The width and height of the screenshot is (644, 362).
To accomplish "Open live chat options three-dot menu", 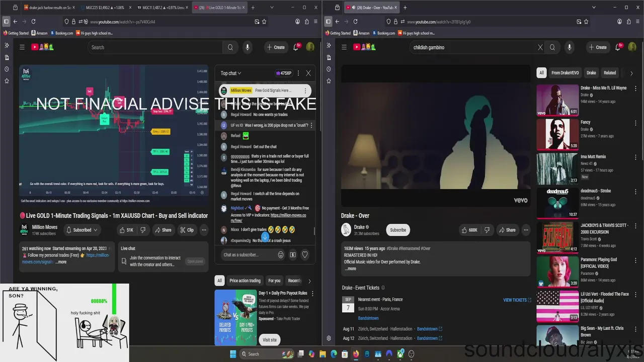I will [298, 73].
